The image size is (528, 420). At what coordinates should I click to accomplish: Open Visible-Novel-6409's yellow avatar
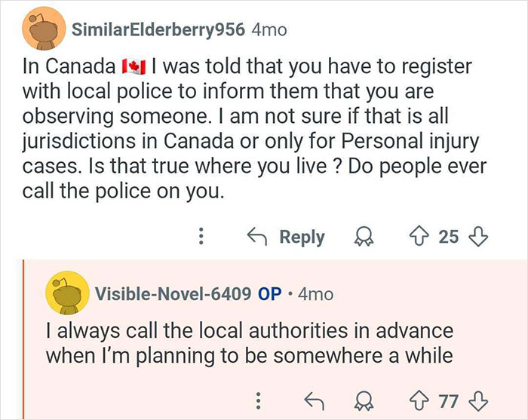pyautogui.click(x=66, y=293)
